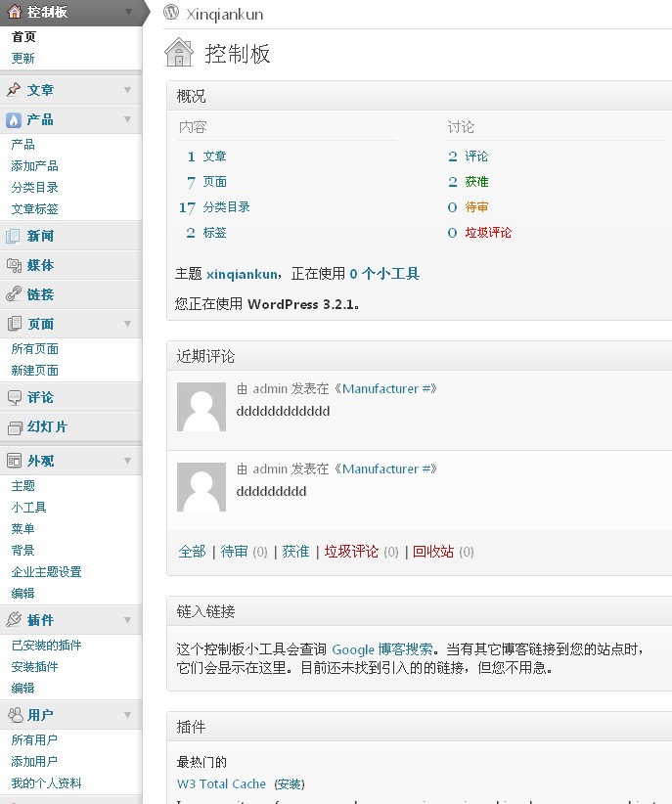Open 我的个人资料 in the sidebar
Screen dimensions: 672x804
point(47,783)
